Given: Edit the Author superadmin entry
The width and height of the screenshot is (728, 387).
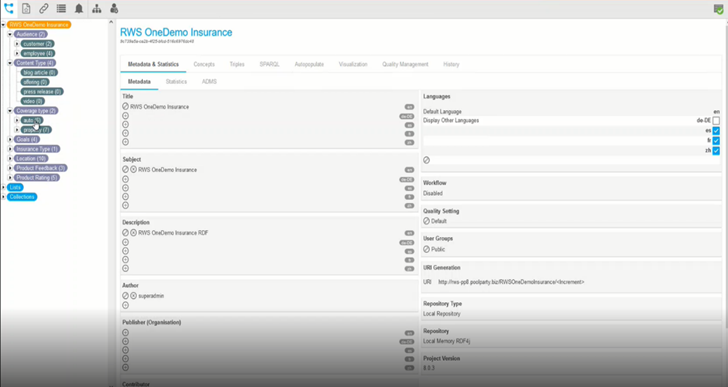Looking at the screenshot, I should point(125,296).
